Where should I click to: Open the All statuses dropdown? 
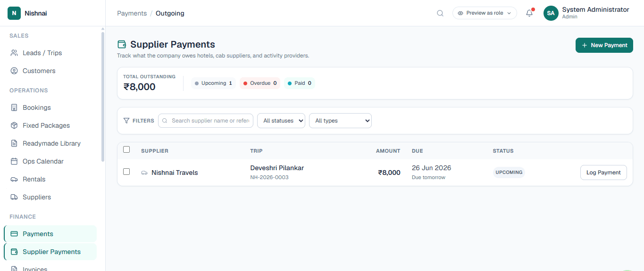tap(281, 121)
